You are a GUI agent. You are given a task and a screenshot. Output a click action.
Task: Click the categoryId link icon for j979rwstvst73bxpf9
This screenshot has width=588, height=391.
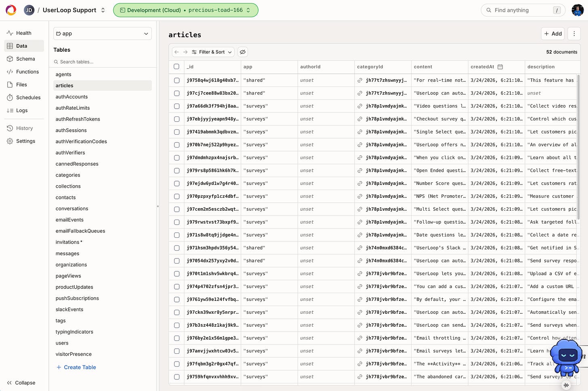[x=359, y=222]
